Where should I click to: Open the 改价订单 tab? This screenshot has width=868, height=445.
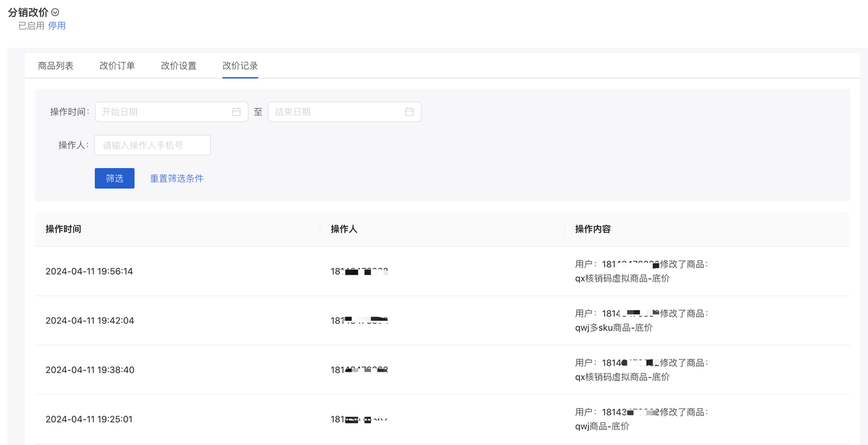click(x=117, y=66)
